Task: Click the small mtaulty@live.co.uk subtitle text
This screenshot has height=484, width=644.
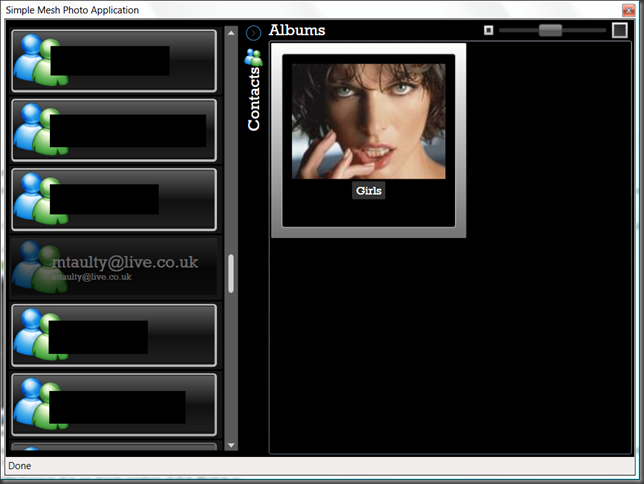Action: click(x=92, y=277)
